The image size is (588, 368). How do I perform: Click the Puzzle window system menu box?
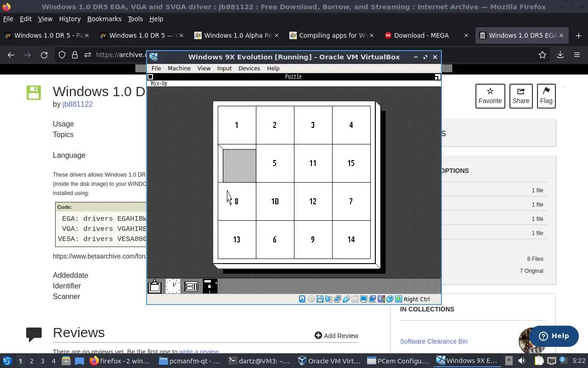coord(150,77)
